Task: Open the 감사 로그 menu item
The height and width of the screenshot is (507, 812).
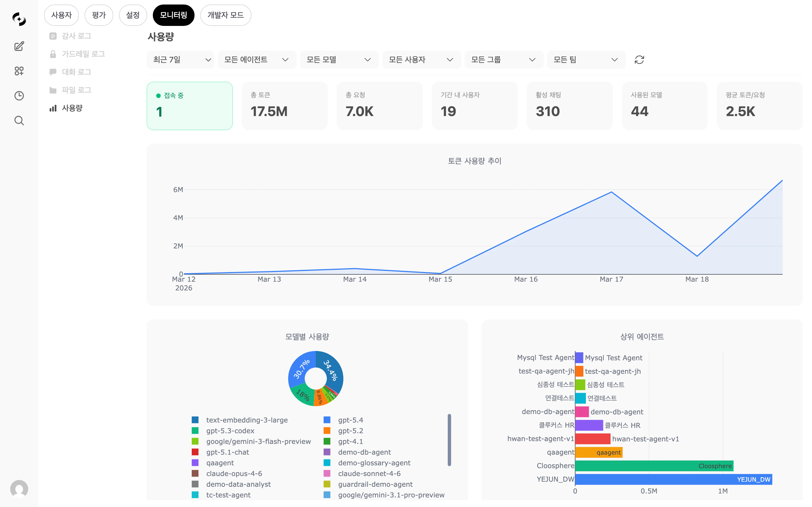Action: [x=76, y=36]
